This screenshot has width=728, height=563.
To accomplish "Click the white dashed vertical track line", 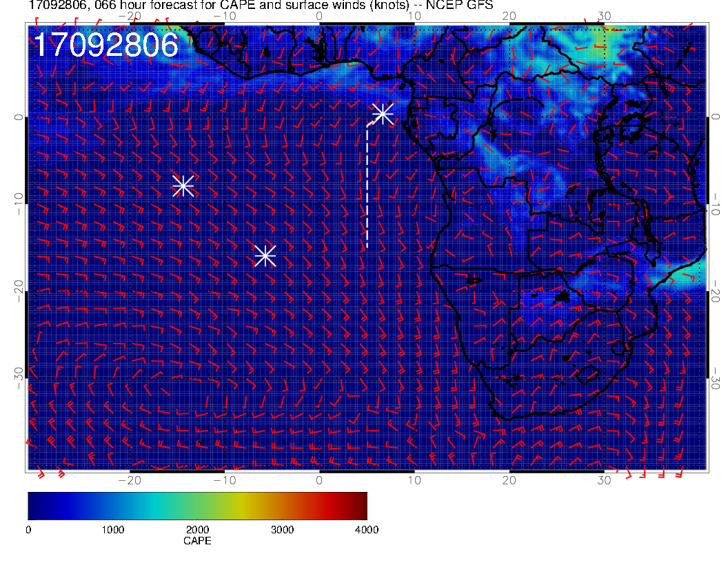I will (x=367, y=186).
